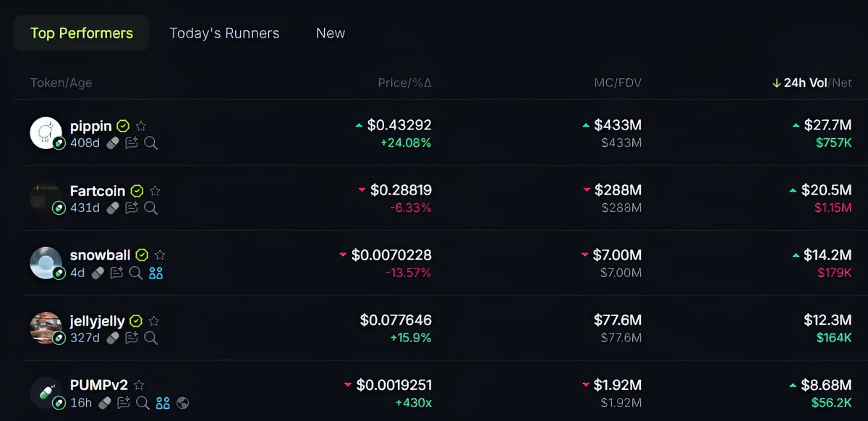The image size is (868, 421).
Task: Sort by the MC/FDV column header
Action: (x=617, y=82)
